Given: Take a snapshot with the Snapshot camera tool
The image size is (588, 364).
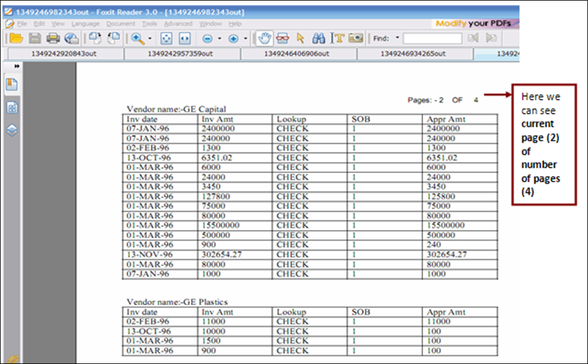Looking at the screenshot, I should click(x=354, y=38).
